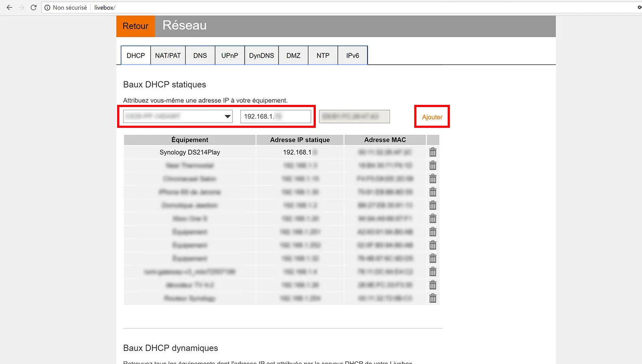Open the equipment selection dropdown
Viewport: 642px width, 364px height.
click(x=178, y=116)
